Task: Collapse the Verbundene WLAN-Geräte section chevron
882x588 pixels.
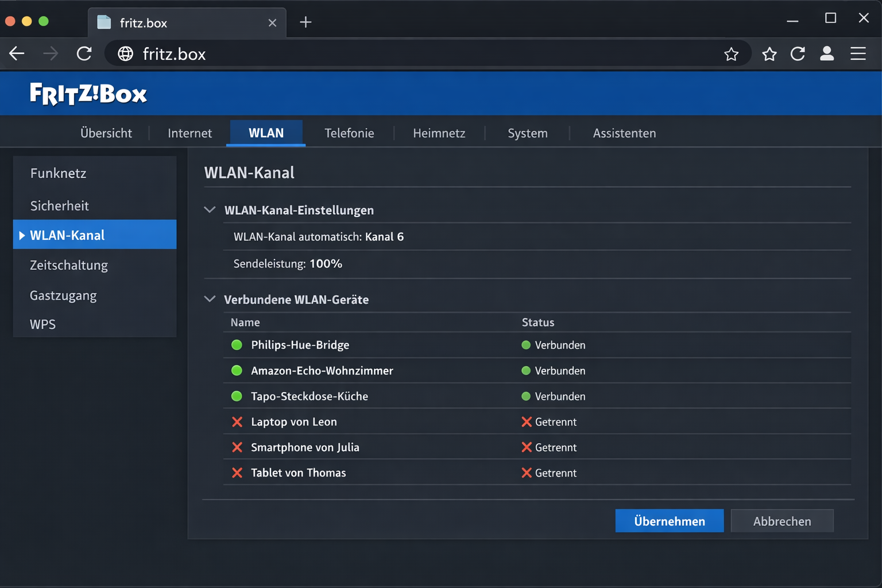Action: (210, 299)
